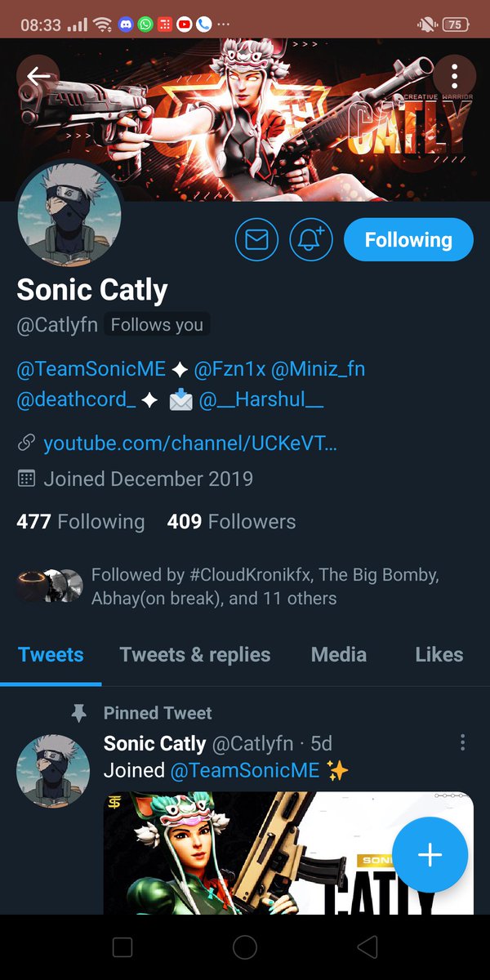Switch to the Media tab
Screen dimensions: 490x980
point(339,654)
